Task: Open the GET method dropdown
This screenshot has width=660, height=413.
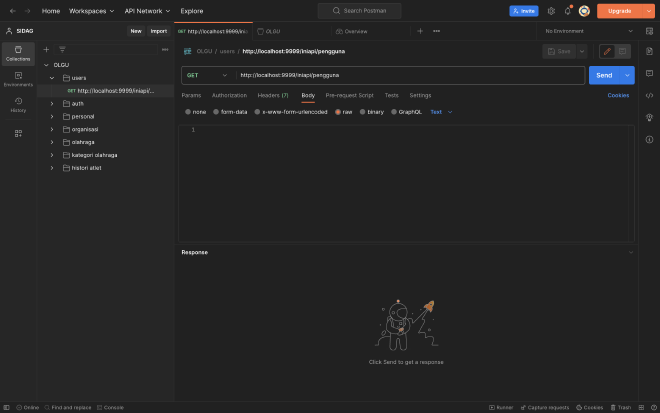Action: tap(207, 75)
